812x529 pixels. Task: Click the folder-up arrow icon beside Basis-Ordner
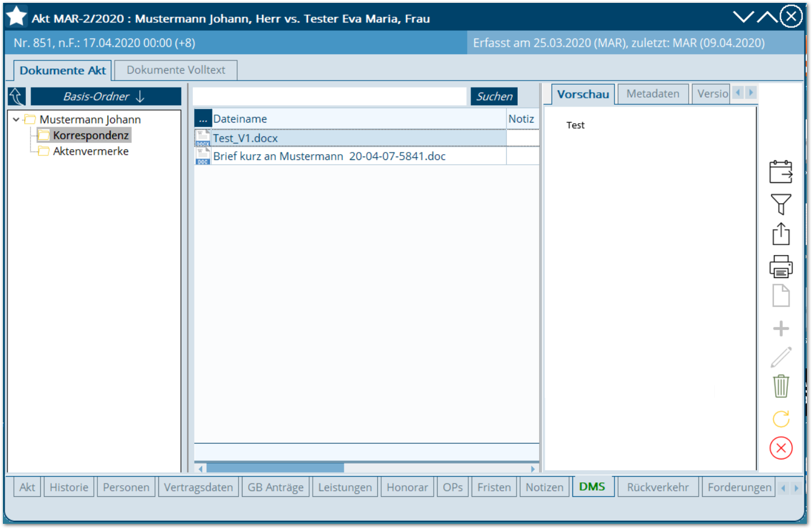(x=17, y=96)
